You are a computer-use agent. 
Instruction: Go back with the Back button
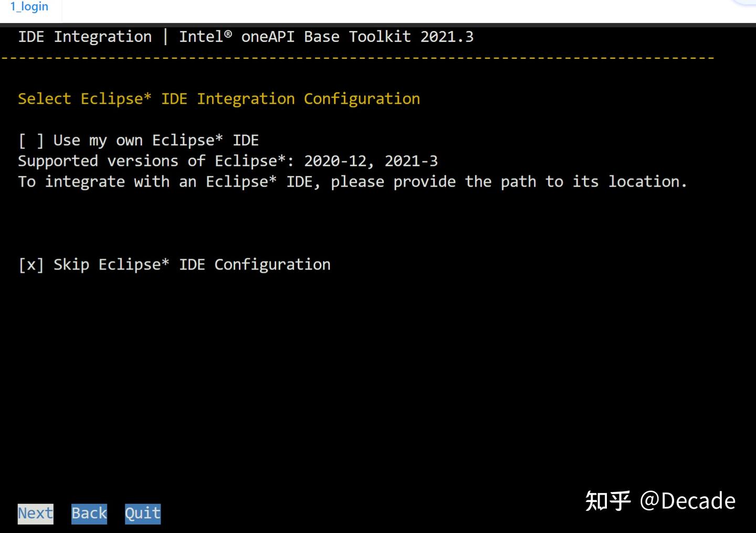click(x=89, y=513)
